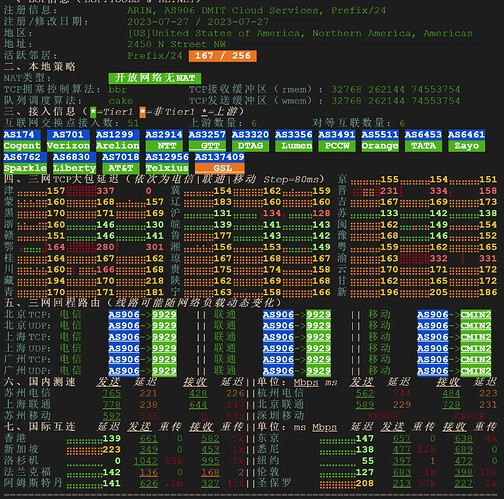Select the Sparkle label
This screenshot has height=499, width=504.
(25, 168)
